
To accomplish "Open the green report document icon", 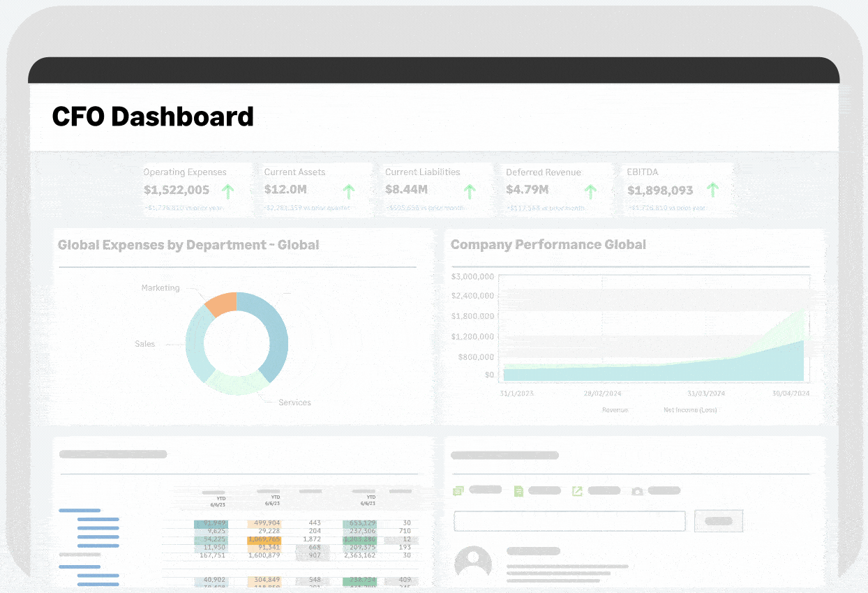I will [x=518, y=490].
